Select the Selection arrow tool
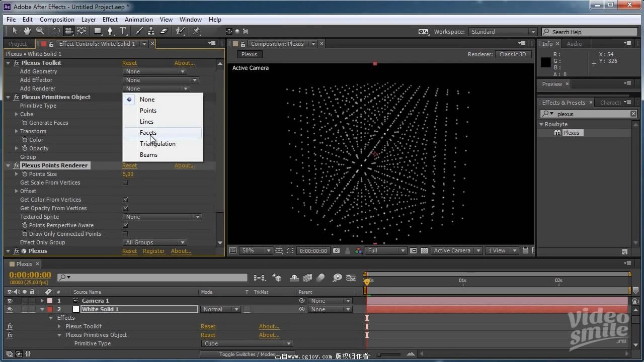The height and width of the screenshot is (362, 644). (15, 31)
